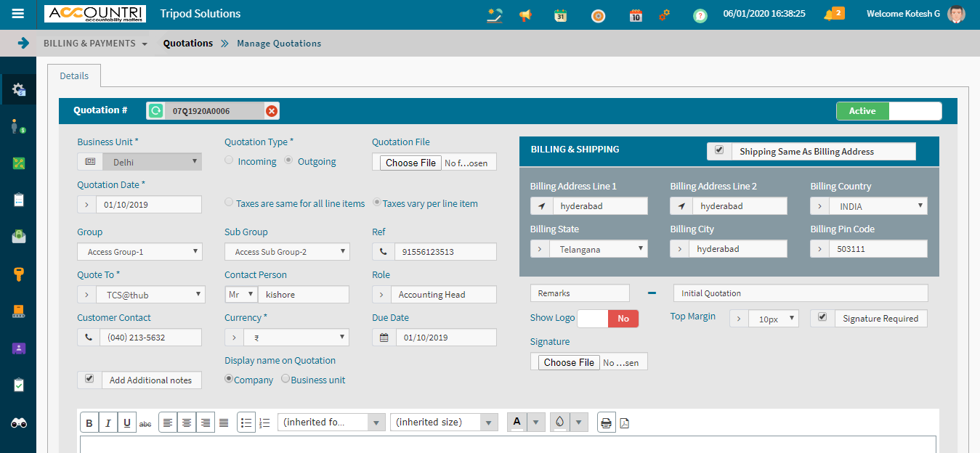Toggle Shipping Same As Billing Address checkbox
Viewport: 980px width, 453px height.
(719, 150)
